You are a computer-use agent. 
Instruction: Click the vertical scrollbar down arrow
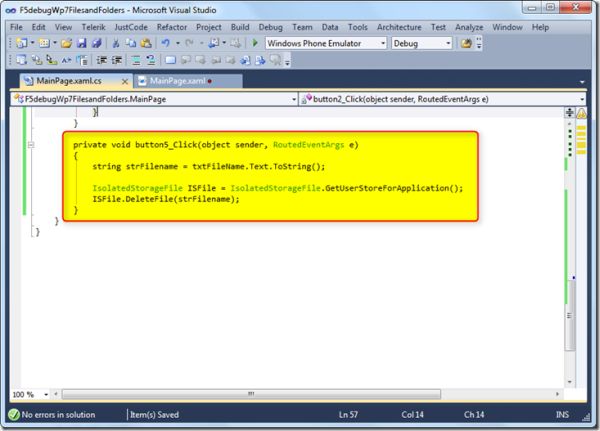570,382
